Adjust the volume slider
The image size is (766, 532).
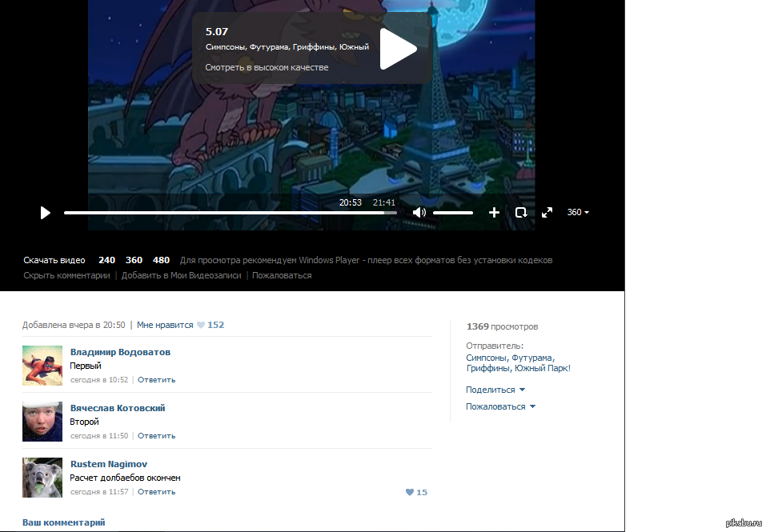(x=453, y=213)
